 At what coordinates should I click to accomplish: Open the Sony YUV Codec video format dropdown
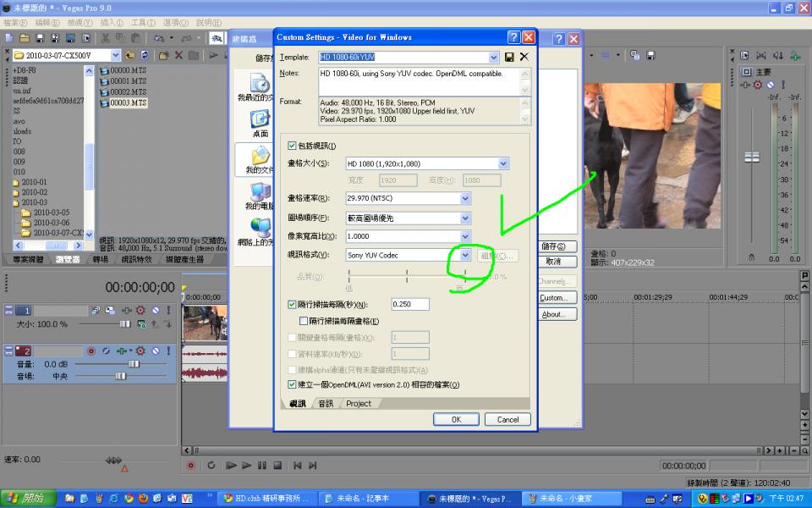(x=464, y=255)
